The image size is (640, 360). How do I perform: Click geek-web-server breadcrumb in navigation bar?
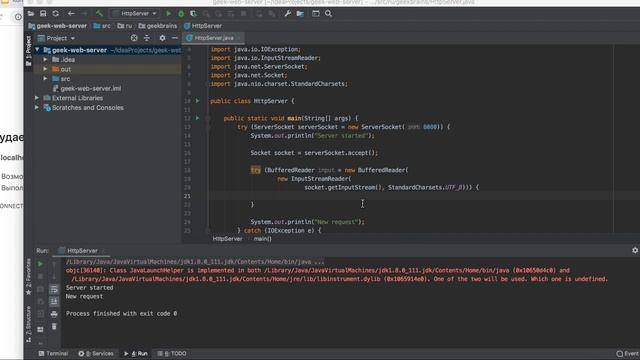[x=58, y=26]
